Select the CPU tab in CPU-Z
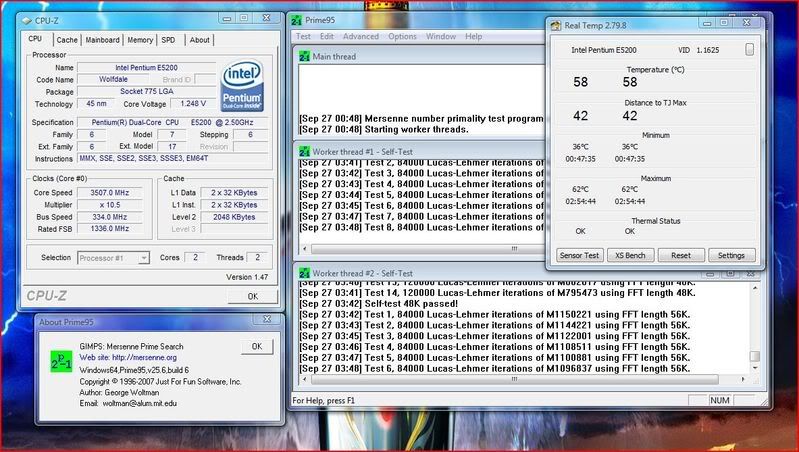This screenshot has width=799, height=452. [35, 39]
